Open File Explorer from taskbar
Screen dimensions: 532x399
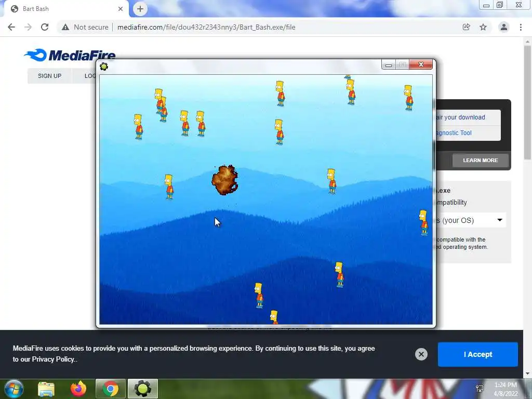46,389
